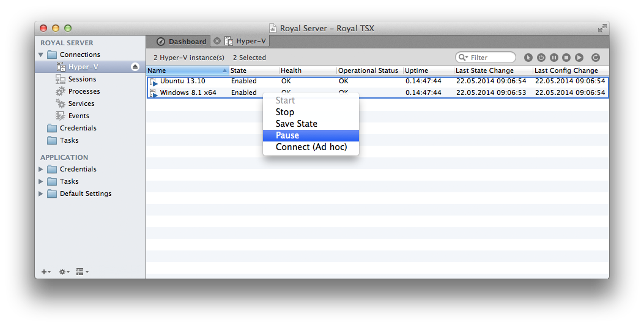The image size is (644, 327).
Task: Click Ubuntu row's Enabled state cell
Action: [x=244, y=81]
